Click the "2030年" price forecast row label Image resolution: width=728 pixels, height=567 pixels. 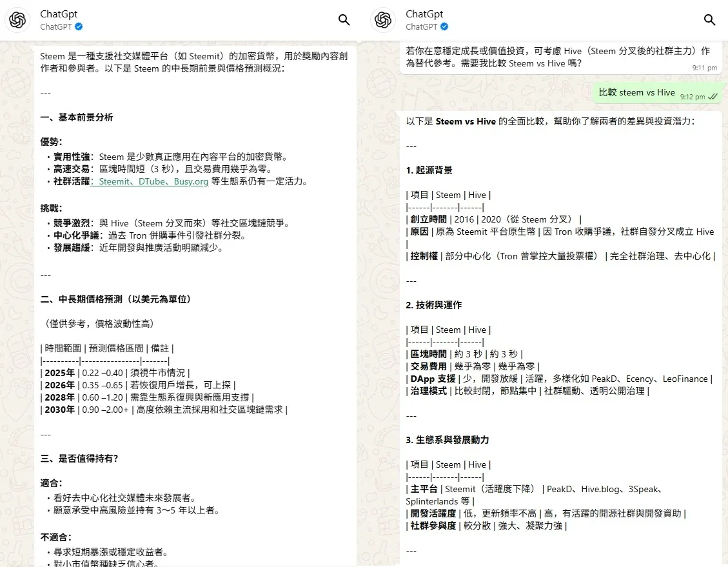coord(59,410)
